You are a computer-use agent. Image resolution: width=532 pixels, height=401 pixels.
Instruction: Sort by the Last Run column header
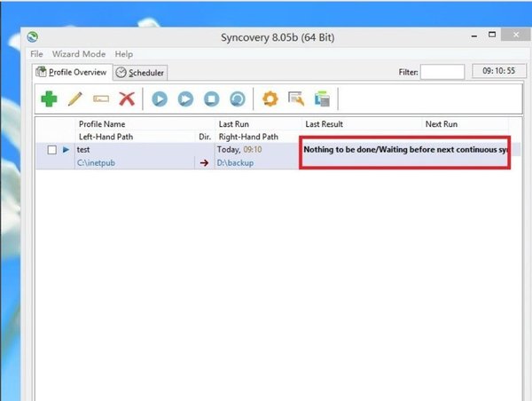click(x=234, y=124)
